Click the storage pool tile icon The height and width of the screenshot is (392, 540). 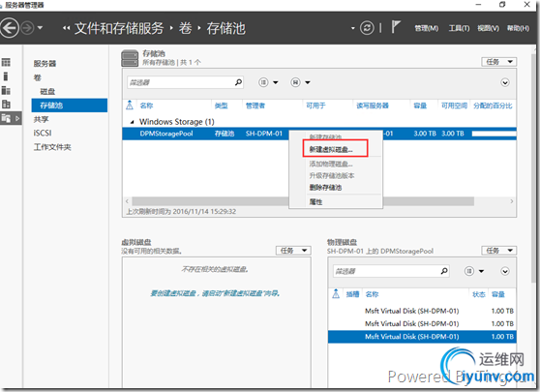pos(130,58)
